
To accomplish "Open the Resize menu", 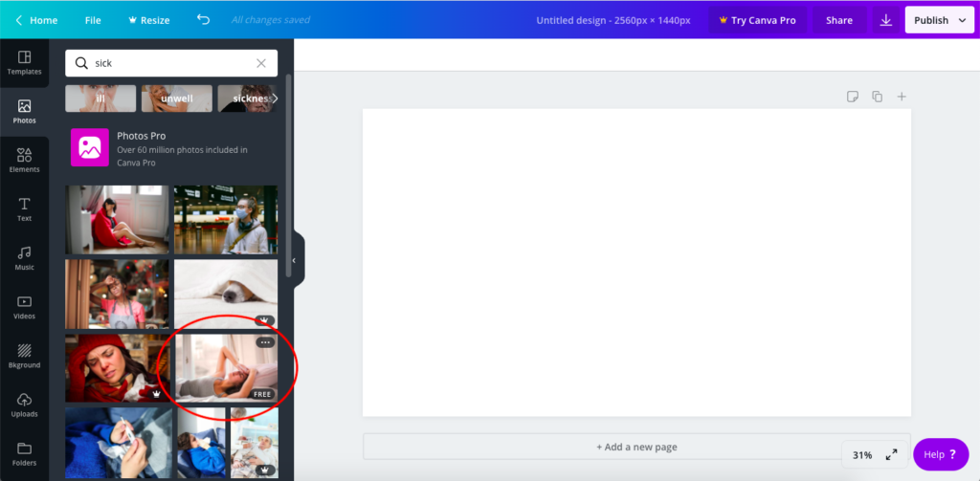I will [148, 20].
